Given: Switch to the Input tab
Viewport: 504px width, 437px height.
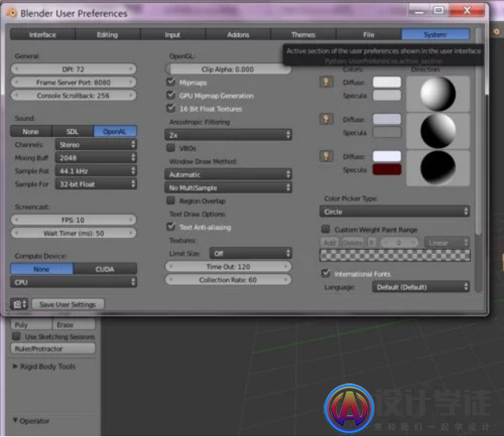Looking at the screenshot, I should 173,35.
